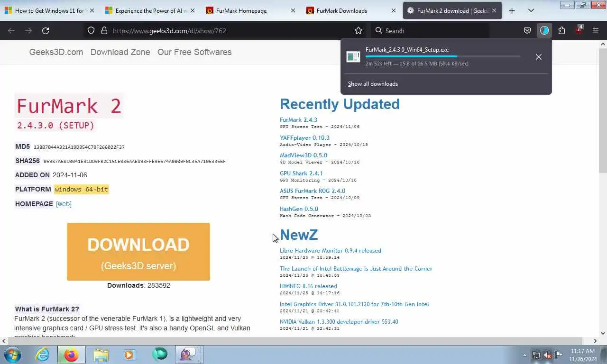The image size is (607, 364).
Task: Open GPU Shark 2.4.1 link
Action: tap(301, 173)
